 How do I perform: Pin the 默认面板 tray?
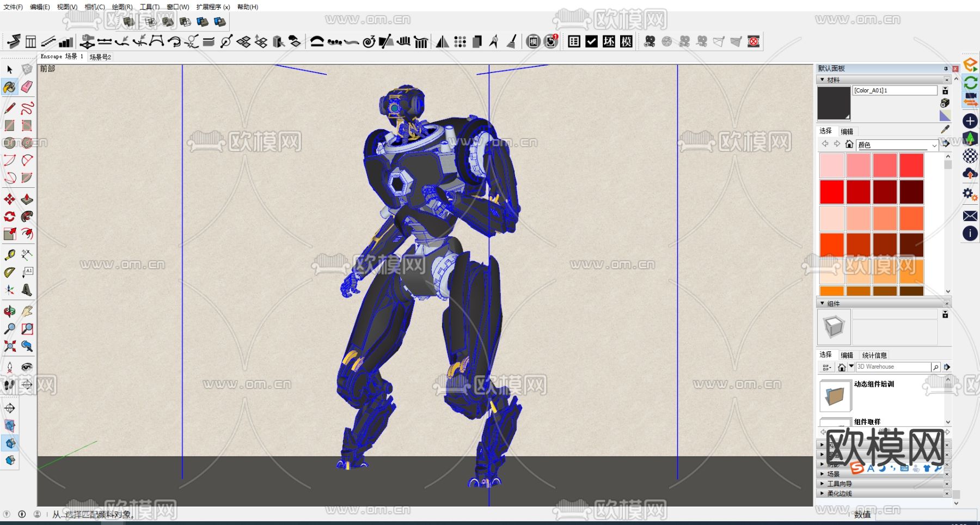946,69
